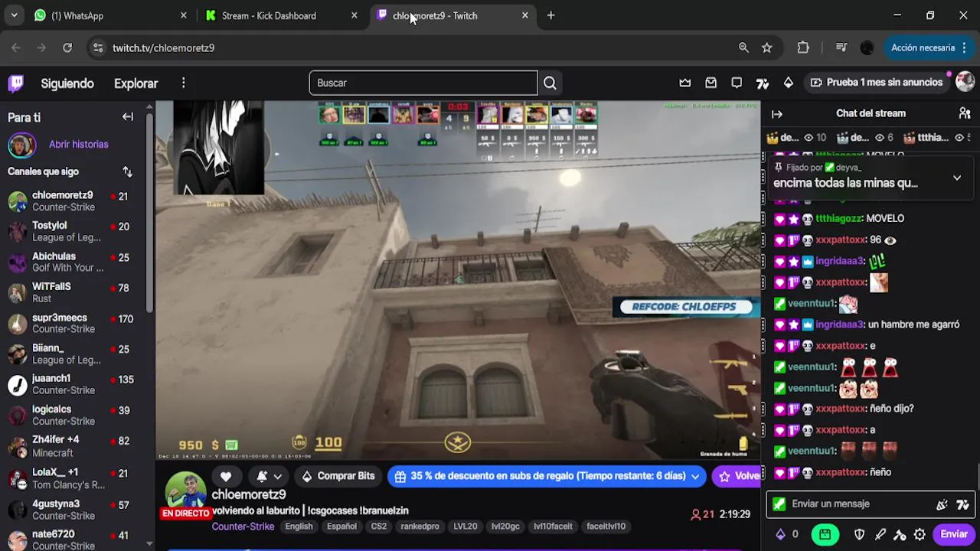
Task: Open browser extensions puzzle icon
Action: click(803, 47)
